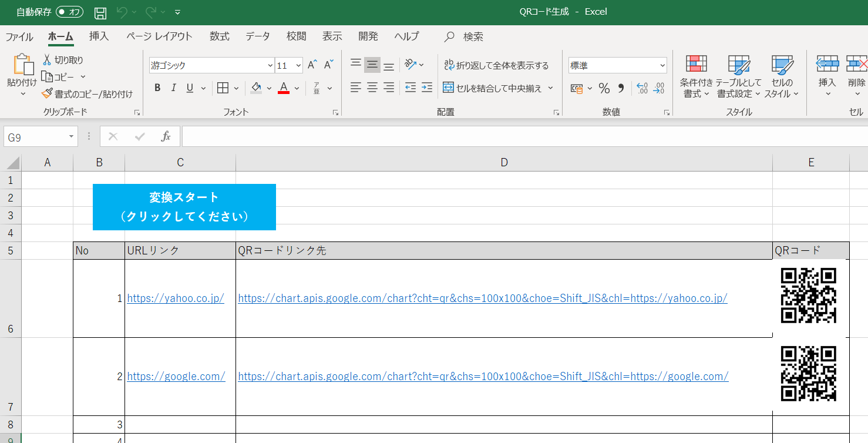
Task: Click the 検索 search box
Action: 464,36
